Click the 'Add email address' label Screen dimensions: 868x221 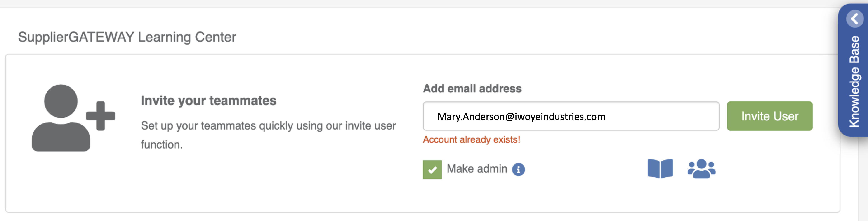pyautogui.click(x=472, y=88)
